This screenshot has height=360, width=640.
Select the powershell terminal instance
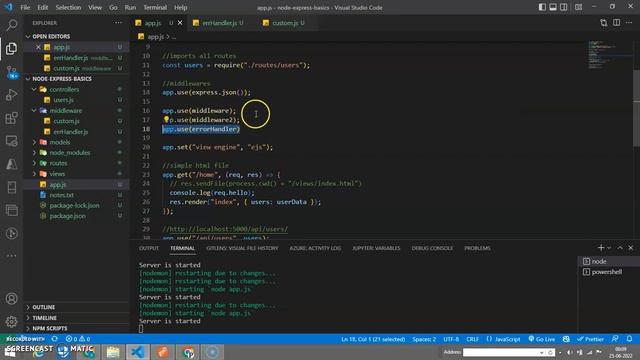click(x=608, y=272)
